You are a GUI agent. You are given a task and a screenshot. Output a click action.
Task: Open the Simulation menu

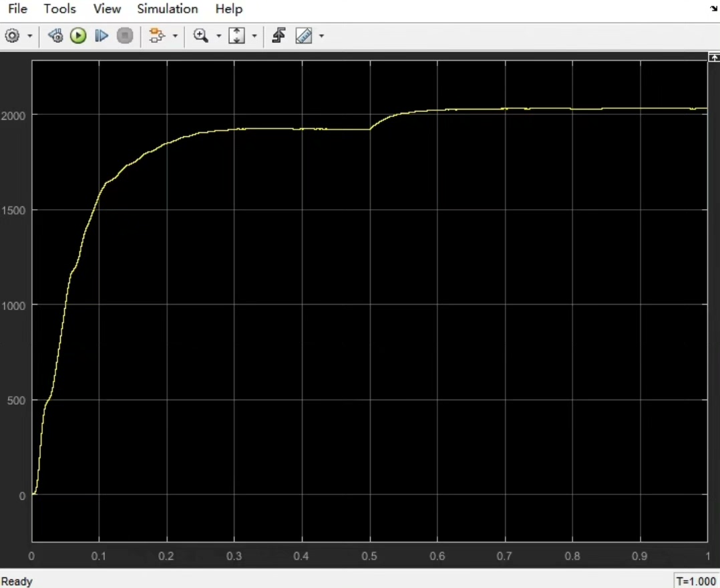coord(167,9)
